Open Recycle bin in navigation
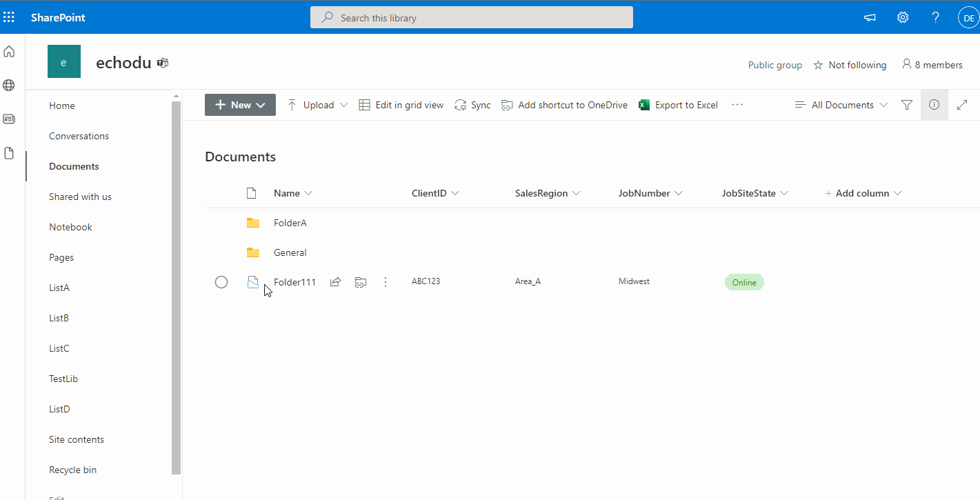The width and height of the screenshot is (980, 500). pos(72,470)
